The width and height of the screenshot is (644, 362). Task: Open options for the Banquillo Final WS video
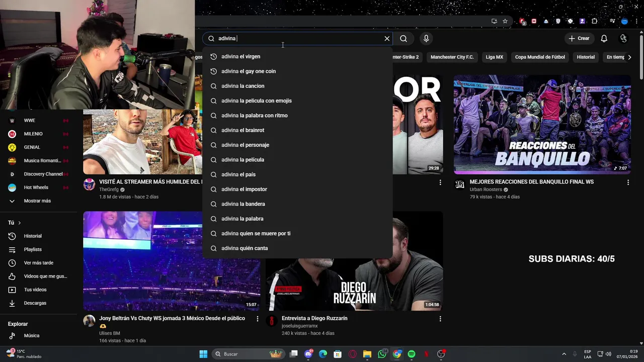(628, 183)
